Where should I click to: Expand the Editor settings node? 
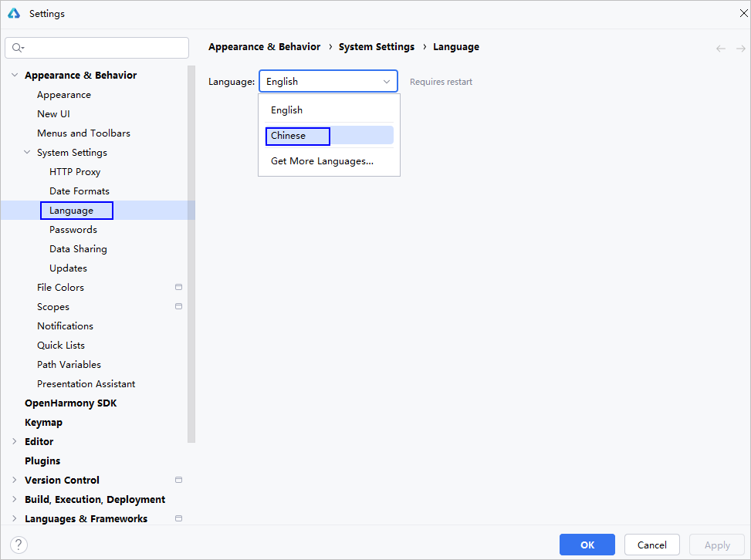15,441
